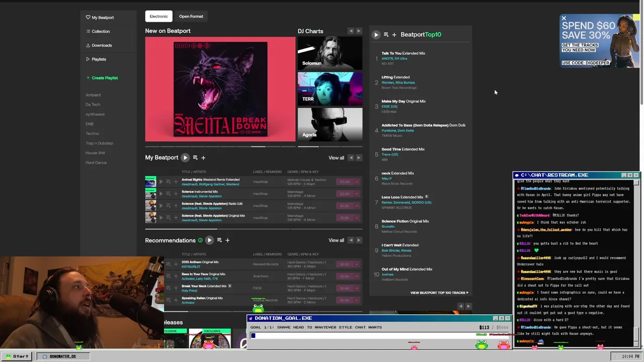
Task: Add Break Your Neck to queue
Action: tap(169, 288)
